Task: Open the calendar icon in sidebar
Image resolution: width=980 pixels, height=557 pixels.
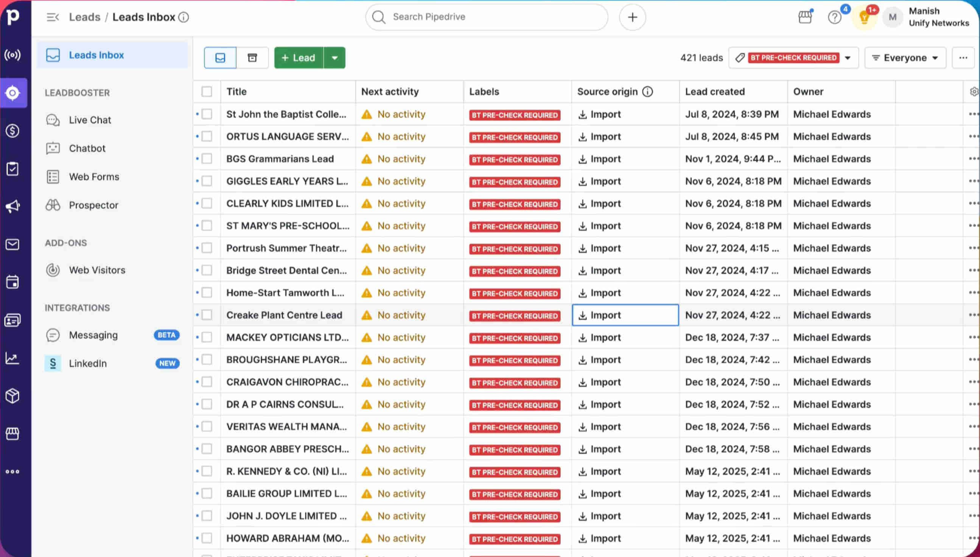Action: pos(12,282)
